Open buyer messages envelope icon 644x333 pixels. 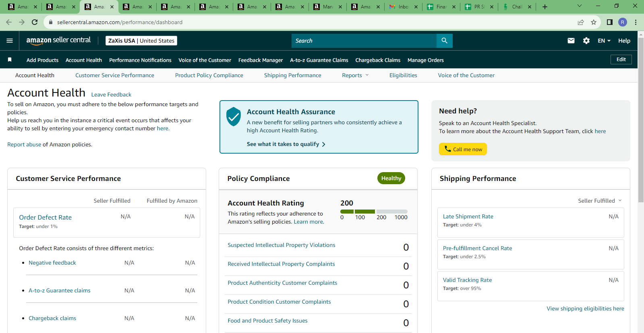tap(571, 41)
